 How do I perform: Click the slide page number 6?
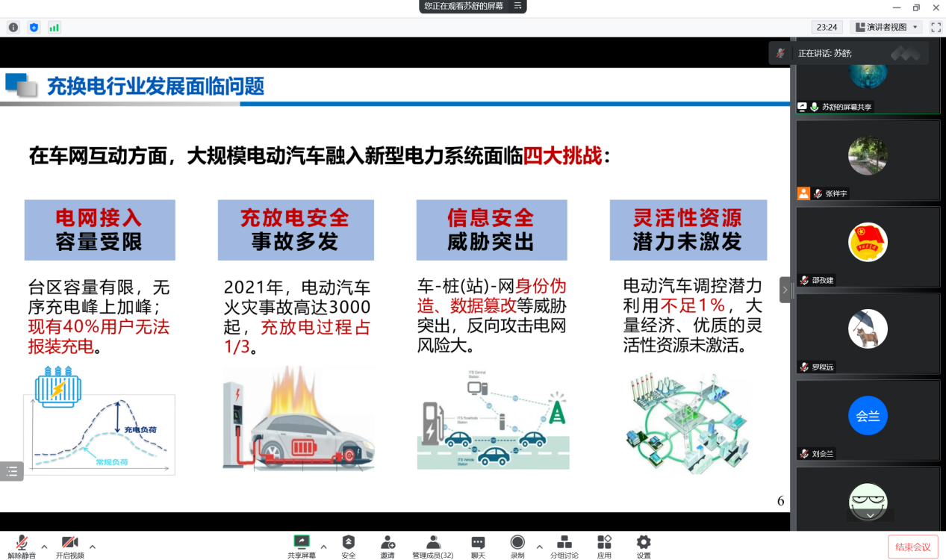pyautogui.click(x=780, y=501)
